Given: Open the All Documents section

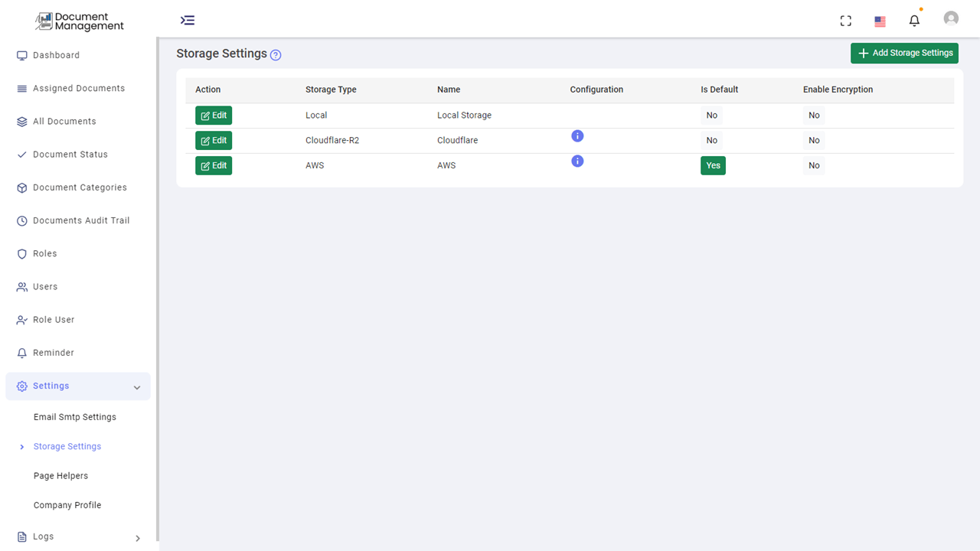Looking at the screenshot, I should [x=65, y=121].
